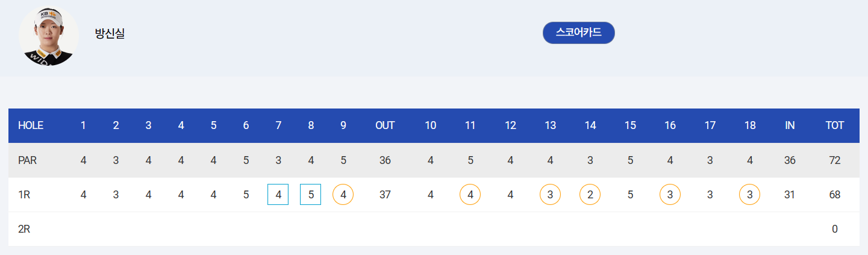
Task: Open the player's profile photo
Action: point(49,36)
